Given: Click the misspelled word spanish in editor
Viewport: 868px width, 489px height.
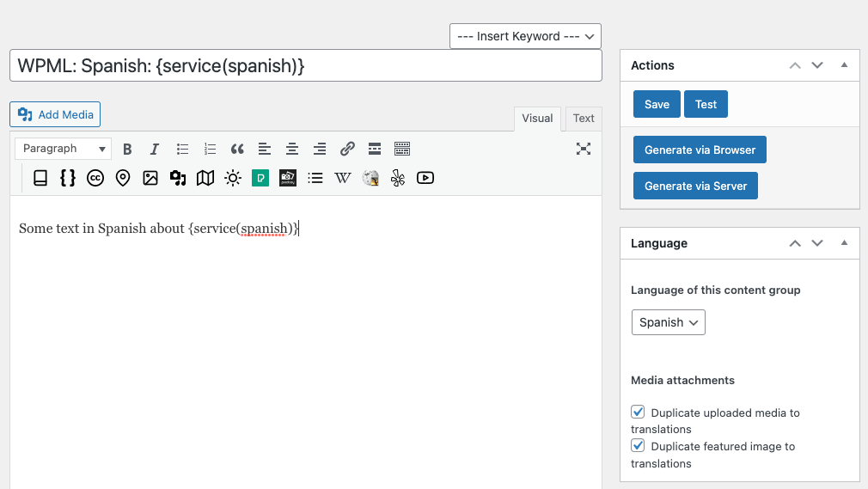Looking at the screenshot, I should (264, 229).
